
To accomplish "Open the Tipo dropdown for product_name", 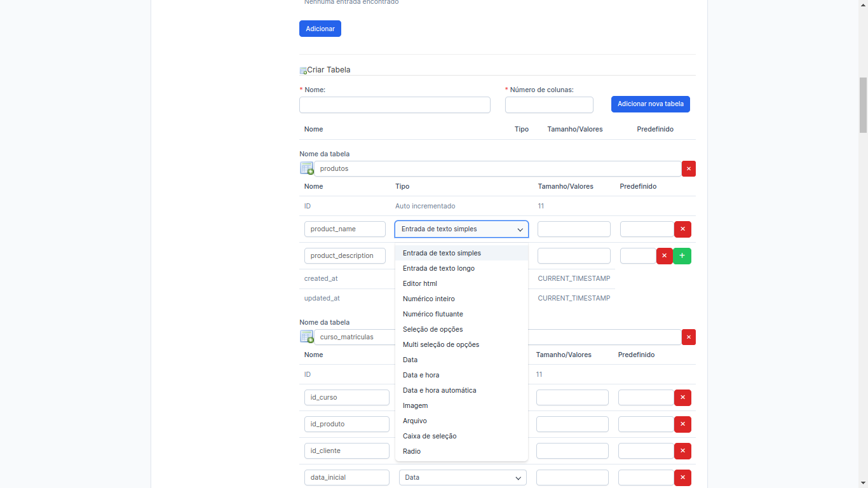I will 461,229.
